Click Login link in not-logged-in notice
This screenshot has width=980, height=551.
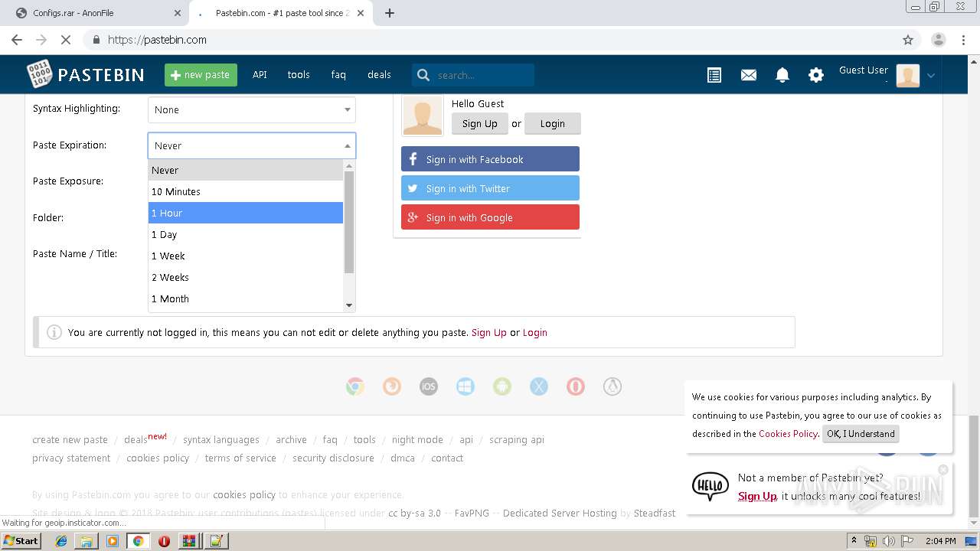point(534,332)
